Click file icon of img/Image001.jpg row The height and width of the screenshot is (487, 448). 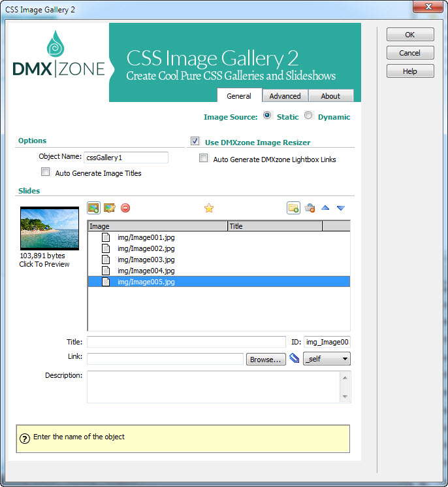click(106, 237)
